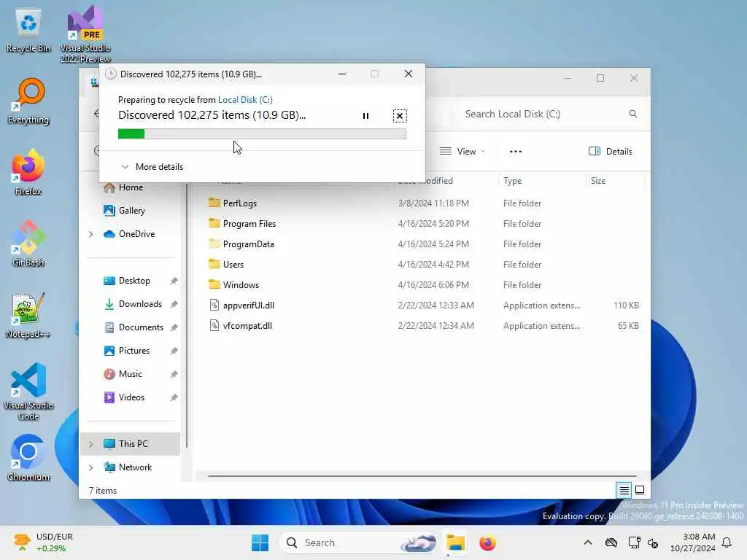The width and height of the screenshot is (747, 560).
Task: Go to Home in navigation pane
Action: tap(131, 187)
